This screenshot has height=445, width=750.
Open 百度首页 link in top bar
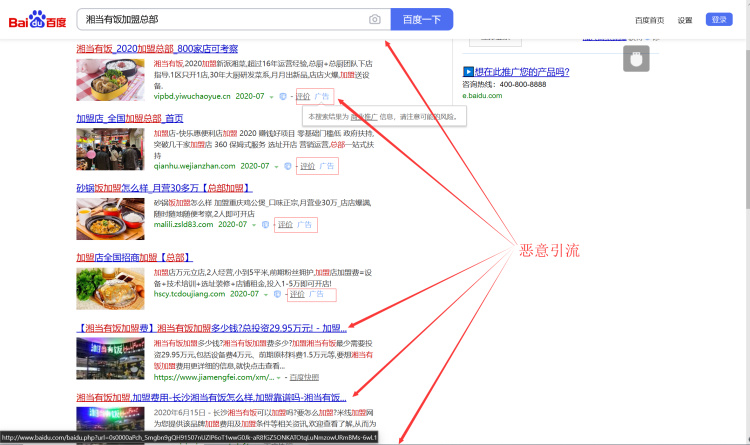pyautogui.click(x=649, y=20)
